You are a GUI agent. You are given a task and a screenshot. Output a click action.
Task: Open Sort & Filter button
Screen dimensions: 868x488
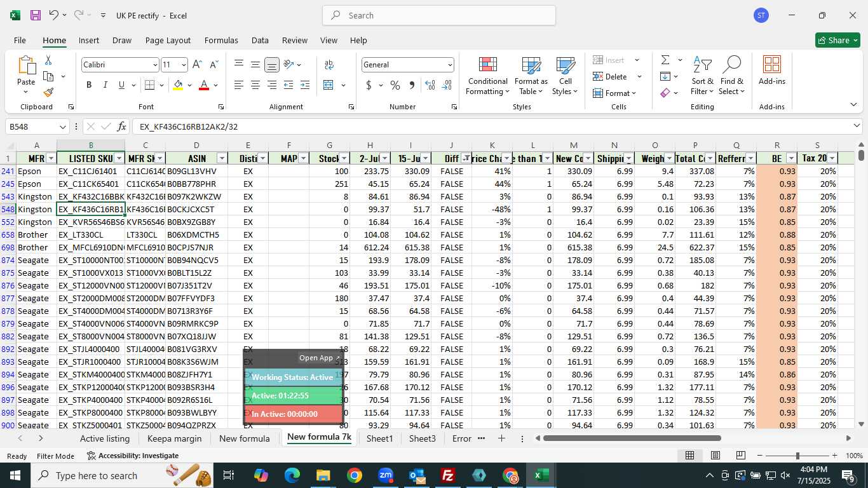pos(702,76)
